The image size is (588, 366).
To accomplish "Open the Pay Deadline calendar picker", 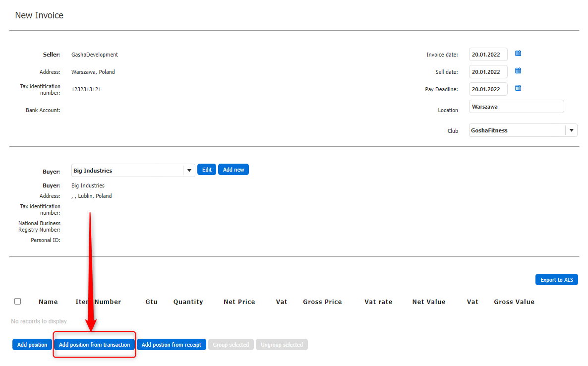I will 518,88.
